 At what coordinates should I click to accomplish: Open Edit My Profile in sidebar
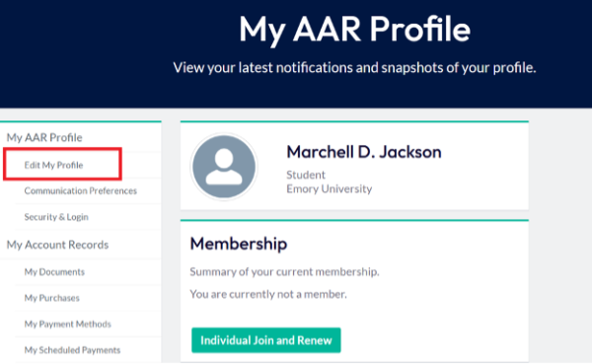coord(53,165)
